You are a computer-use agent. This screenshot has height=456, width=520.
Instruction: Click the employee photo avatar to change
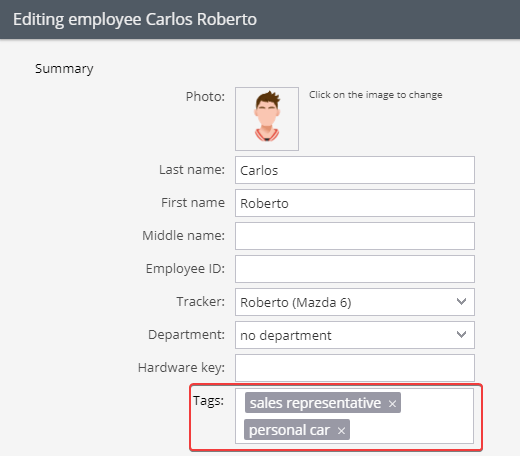coord(267,119)
